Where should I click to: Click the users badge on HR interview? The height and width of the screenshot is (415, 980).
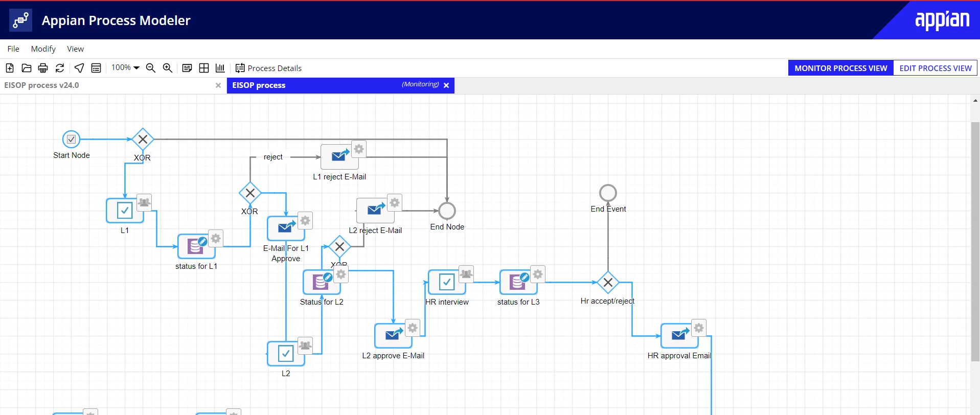(x=466, y=274)
